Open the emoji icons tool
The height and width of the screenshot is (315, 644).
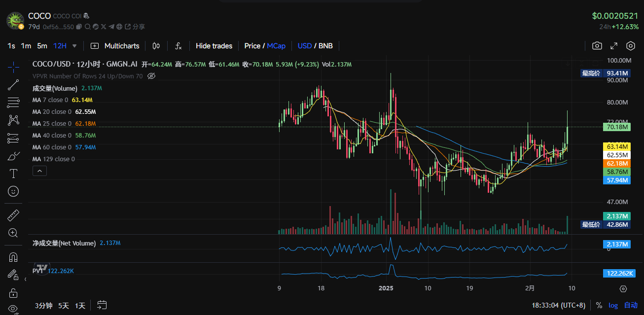coord(13,191)
